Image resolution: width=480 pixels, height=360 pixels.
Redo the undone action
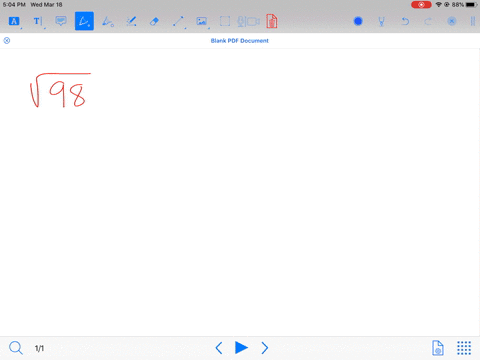[x=428, y=22]
